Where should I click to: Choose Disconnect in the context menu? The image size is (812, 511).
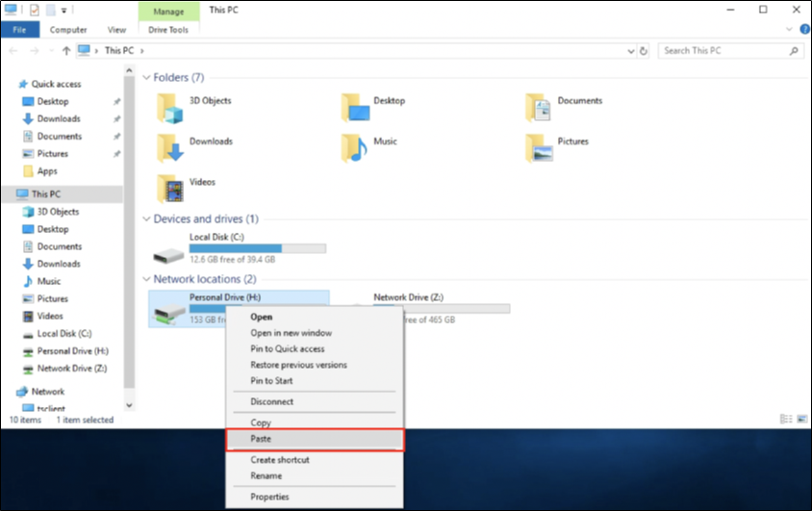315,401
